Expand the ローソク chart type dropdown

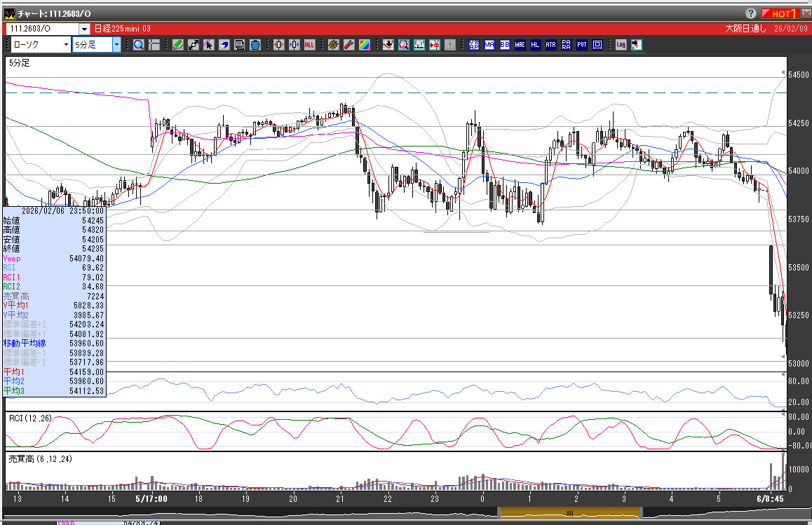pos(66,45)
